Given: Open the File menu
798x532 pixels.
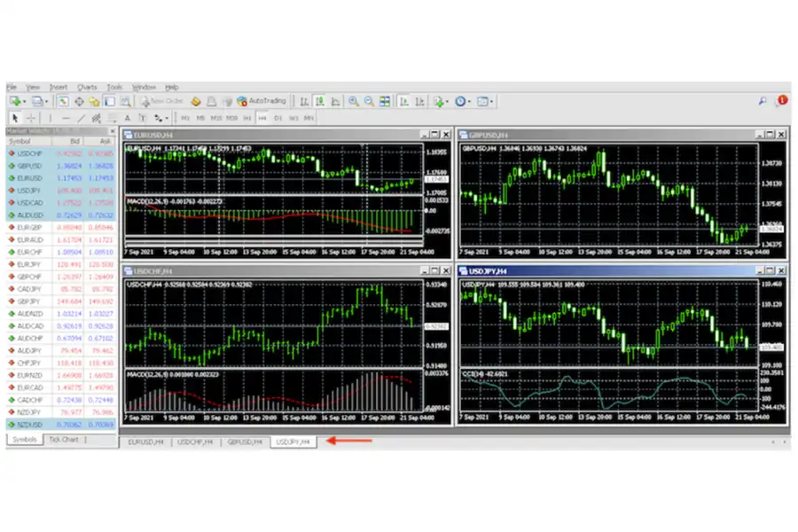Looking at the screenshot, I should click(12, 87).
